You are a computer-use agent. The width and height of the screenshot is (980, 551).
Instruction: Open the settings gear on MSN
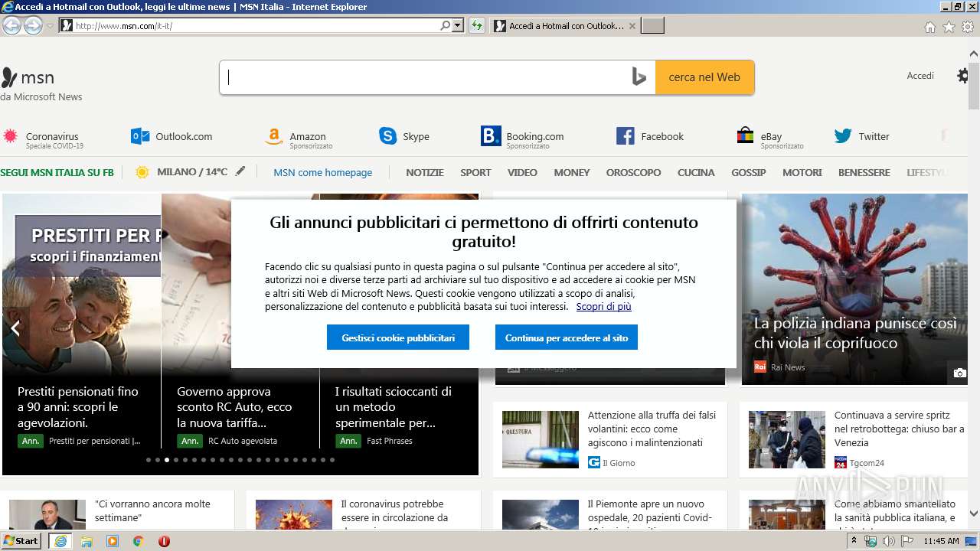pyautogui.click(x=963, y=76)
